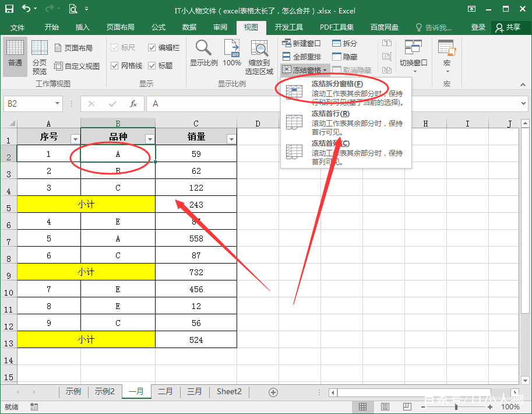The height and width of the screenshot is (414, 532).
Task: Click Share (共享) button
Action: tap(508, 27)
